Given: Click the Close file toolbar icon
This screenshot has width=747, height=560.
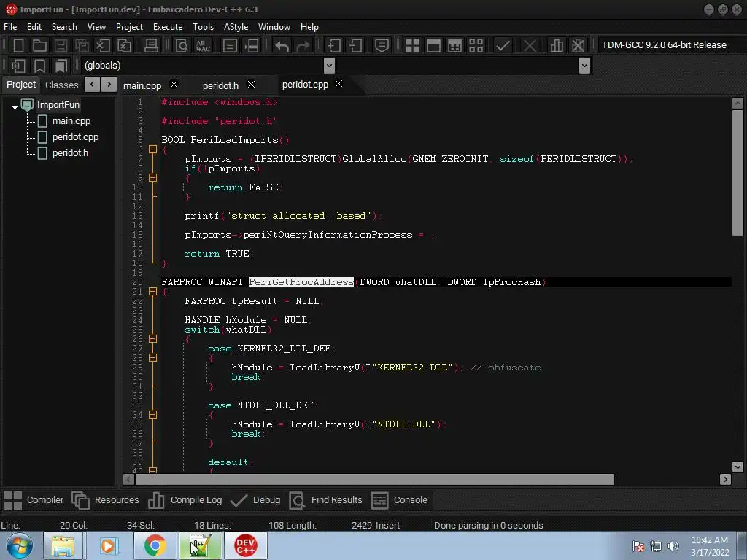Looking at the screenshot, I should [x=103, y=46].
